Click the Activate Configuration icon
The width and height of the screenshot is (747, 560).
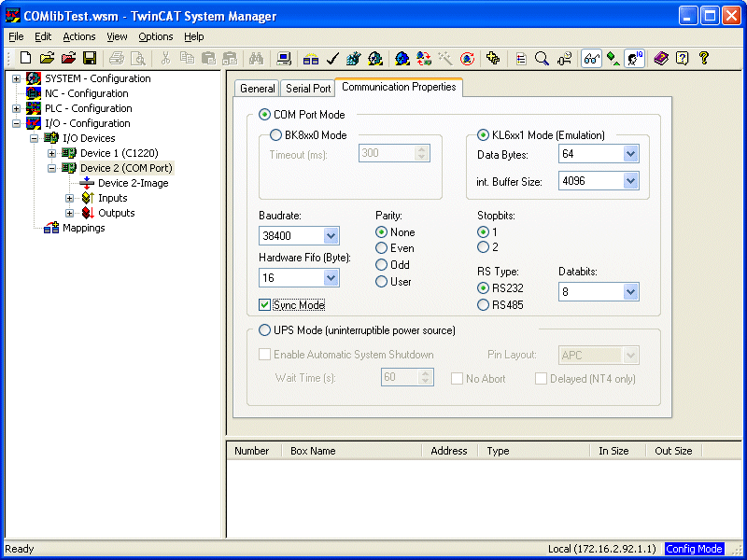pos(354,59)
